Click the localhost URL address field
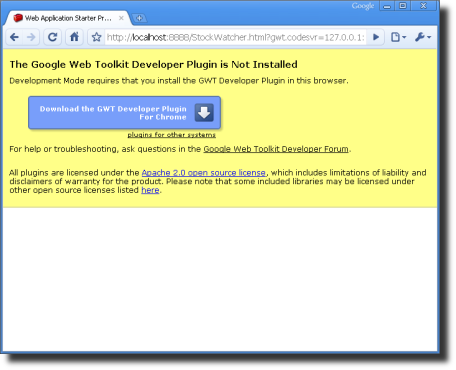This screenshot has width=456, height=370. click(x=235, y=37)
